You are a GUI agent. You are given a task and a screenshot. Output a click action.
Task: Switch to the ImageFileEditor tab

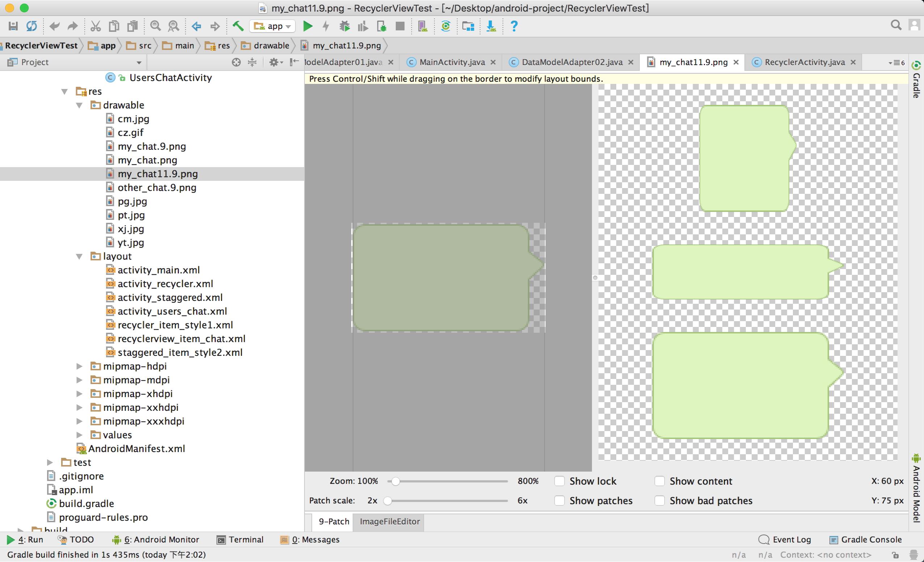(389, 521)
